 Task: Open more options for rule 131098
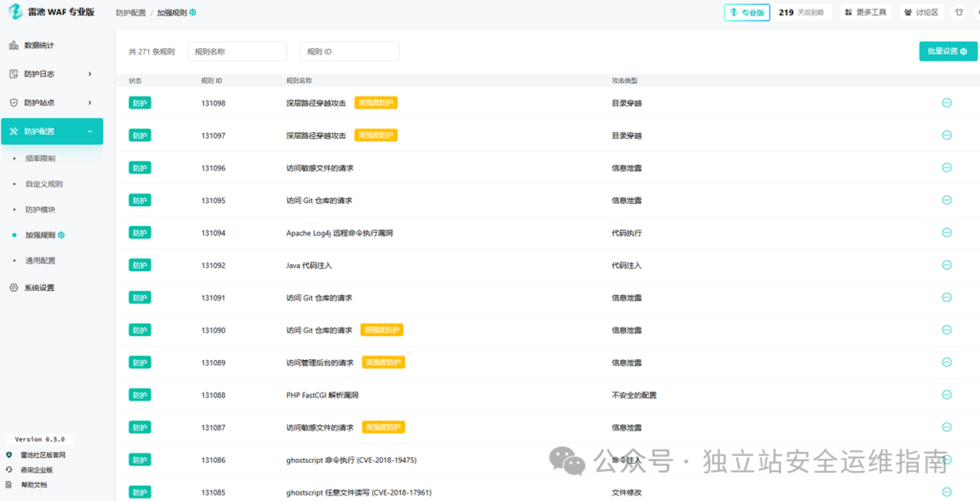point(947,102)
